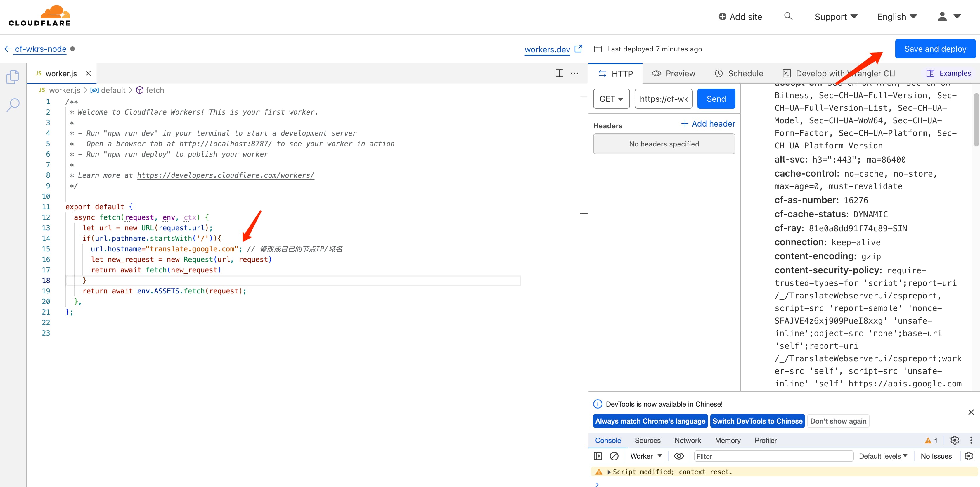Select the Sources DevTools tab
This screenshot has width=980, height=487.
pos(647,440)
